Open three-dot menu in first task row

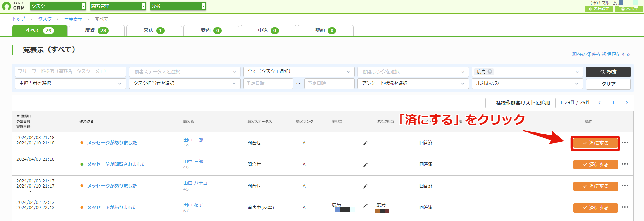625,142
